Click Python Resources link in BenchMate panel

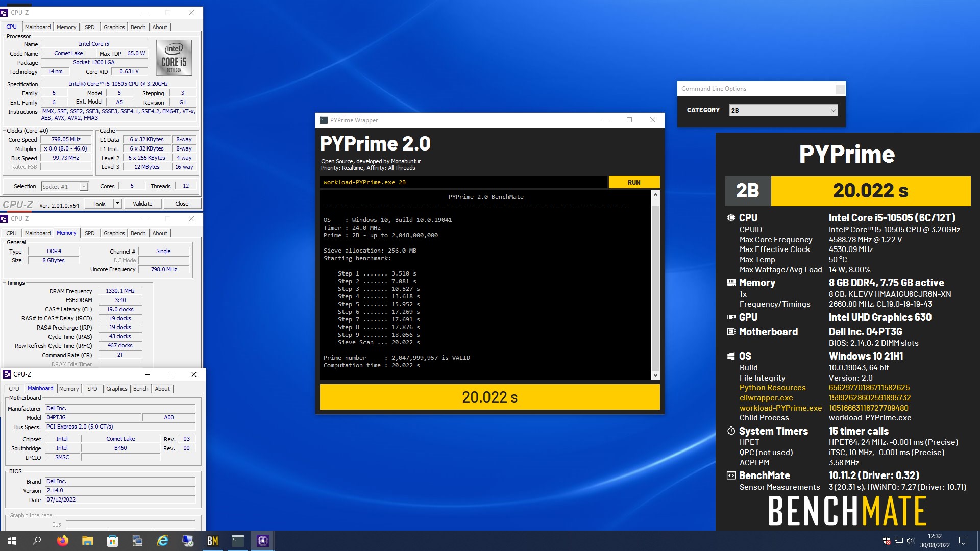pyautogui.click(x=772, y=388)
